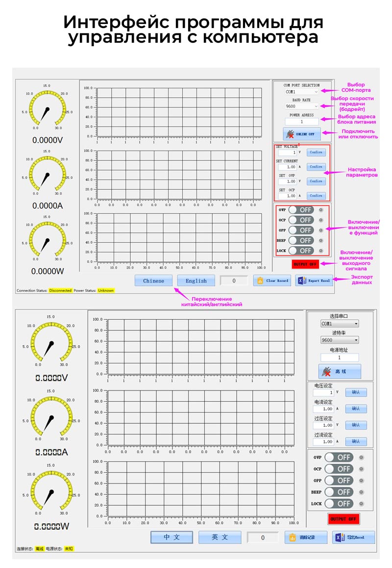Toggle the OVP switch in the English panel
This screenshot has width=392, height=568.
click(301, 209)
